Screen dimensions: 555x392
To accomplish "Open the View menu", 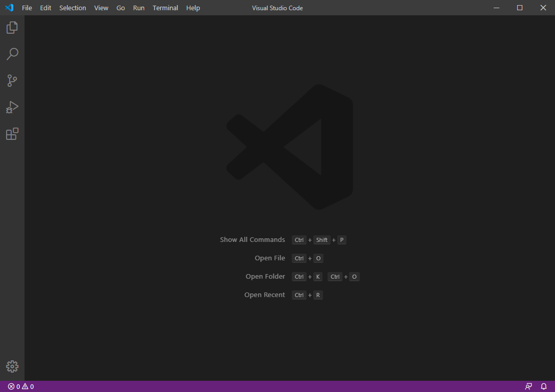I will [101, 8].
